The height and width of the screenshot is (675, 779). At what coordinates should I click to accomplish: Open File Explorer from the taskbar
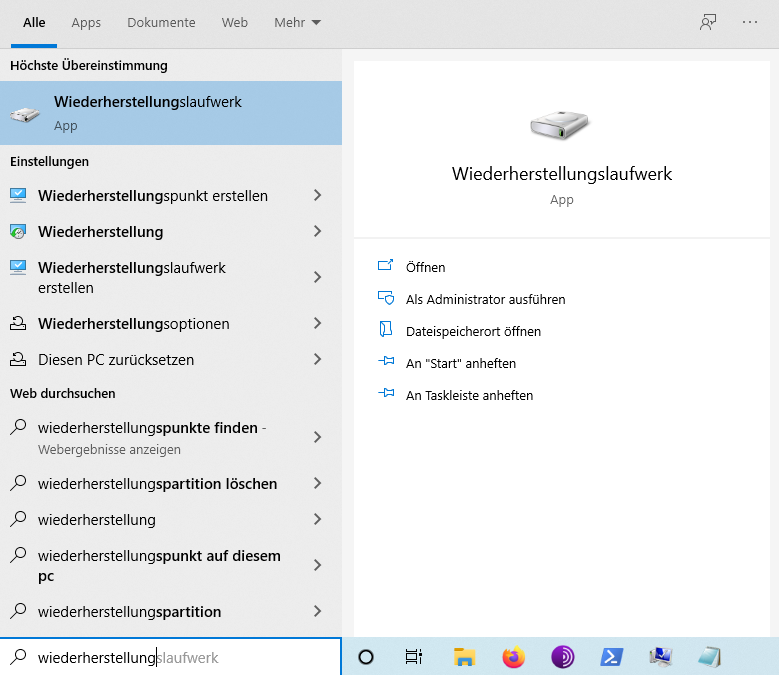[464, 657]
